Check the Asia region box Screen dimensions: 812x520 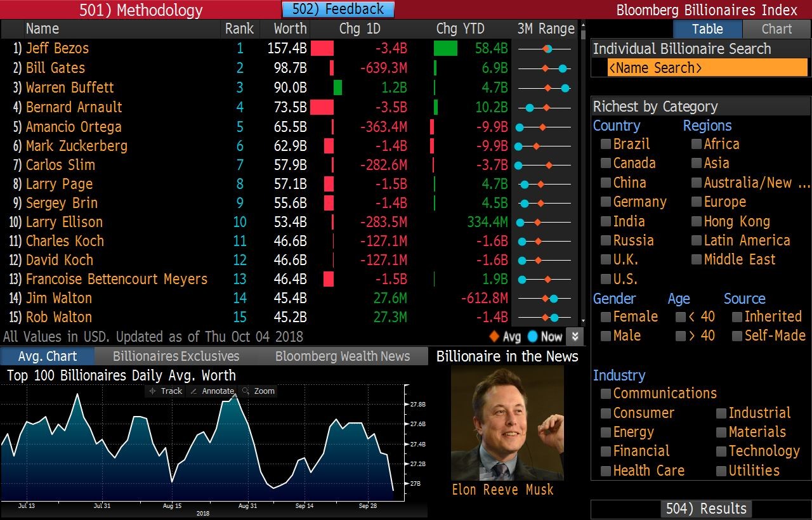(697, 164)
